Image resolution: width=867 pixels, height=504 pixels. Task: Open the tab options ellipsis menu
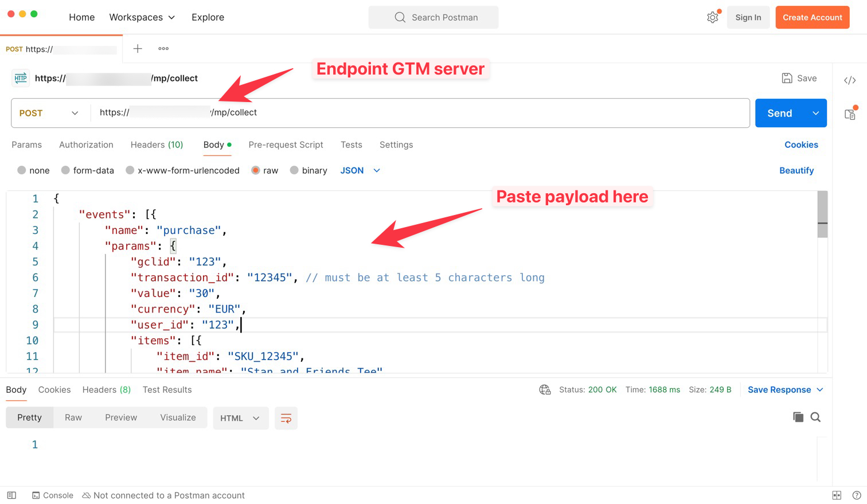(x=163, y=49)
